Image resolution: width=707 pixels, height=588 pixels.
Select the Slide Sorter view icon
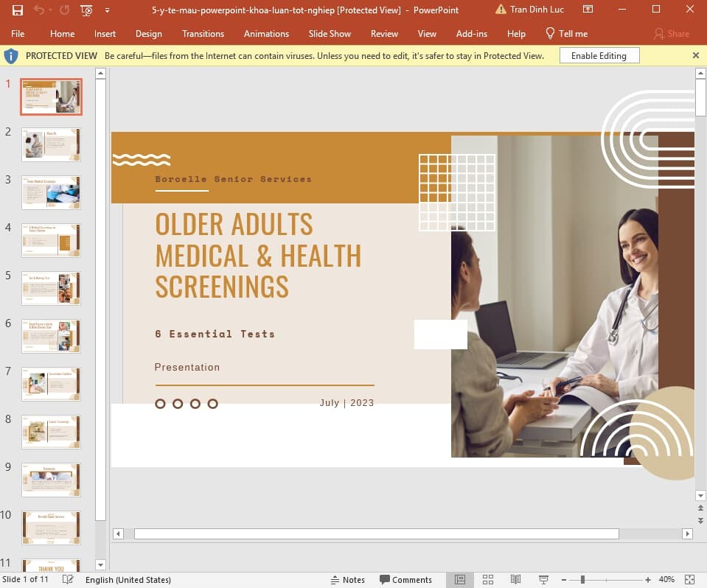pos(488,579)
